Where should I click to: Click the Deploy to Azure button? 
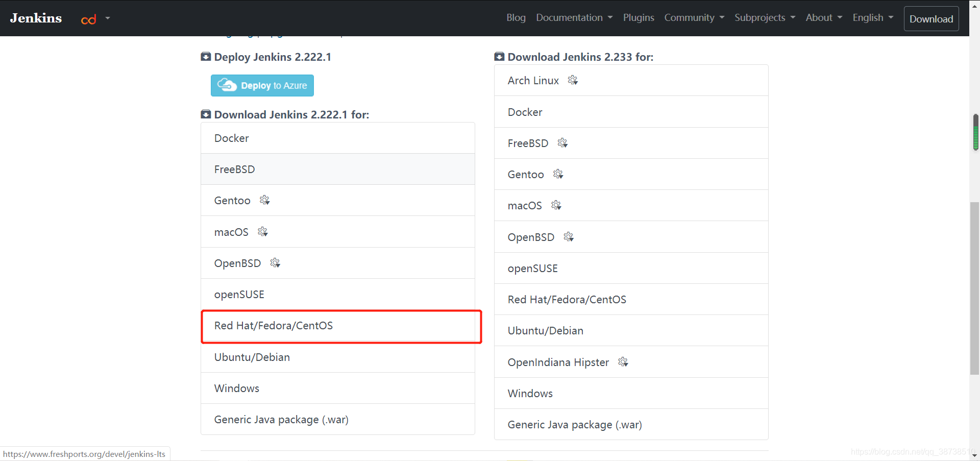click(262, 86)
